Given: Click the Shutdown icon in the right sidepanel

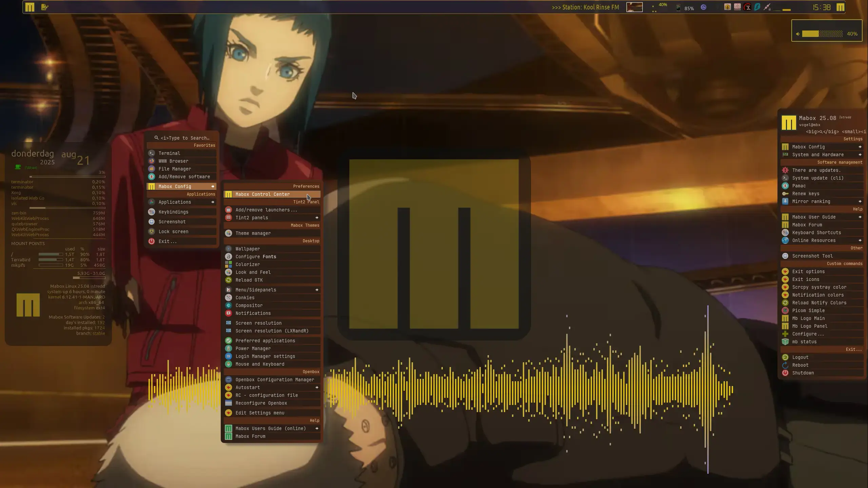Looking at the screenshot, I should click(785, 373).
